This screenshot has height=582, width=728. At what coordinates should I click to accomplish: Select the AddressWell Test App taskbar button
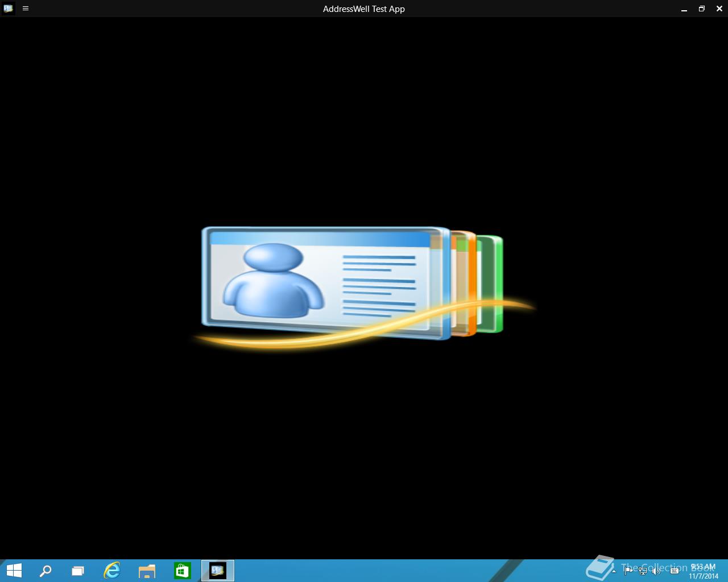pyautogui.click(x=218, y=571)
